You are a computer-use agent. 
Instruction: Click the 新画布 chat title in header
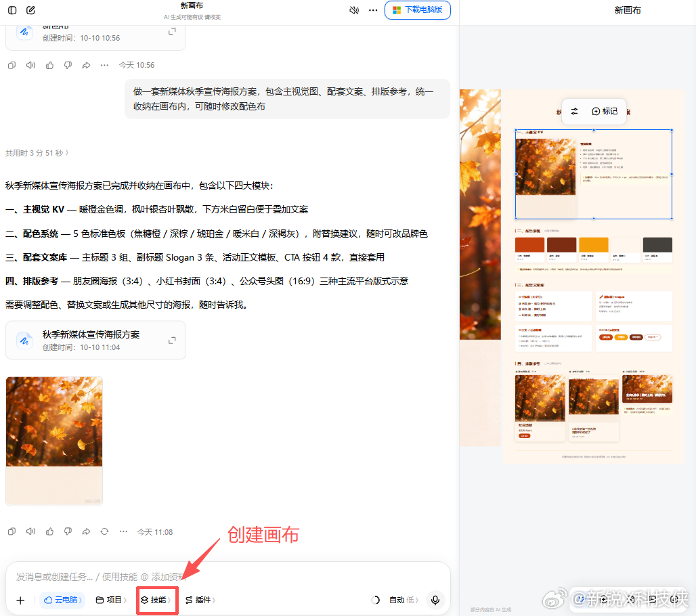(x=192, y=5)
